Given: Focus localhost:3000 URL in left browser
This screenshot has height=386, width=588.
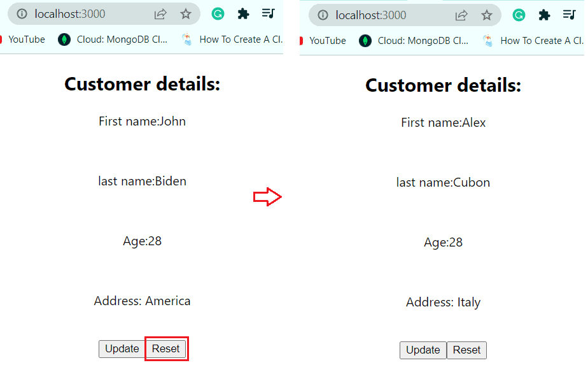Looking at the screenshot, I should coord(70,14).
